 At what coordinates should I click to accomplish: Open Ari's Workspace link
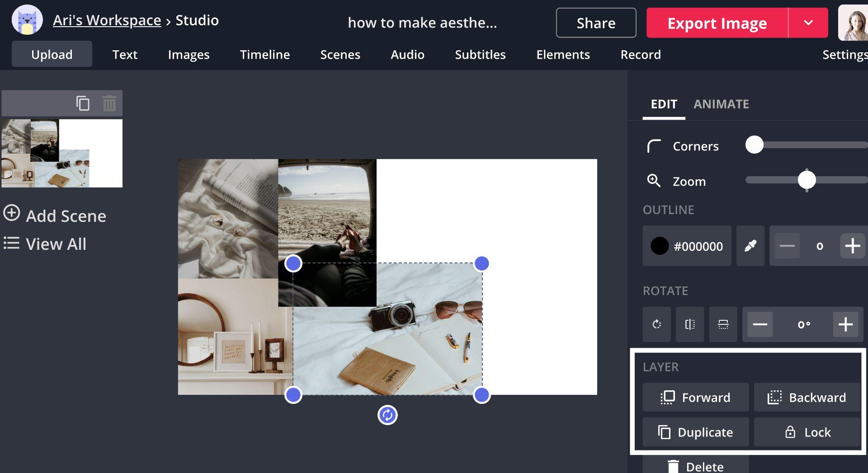click(107, 20)
